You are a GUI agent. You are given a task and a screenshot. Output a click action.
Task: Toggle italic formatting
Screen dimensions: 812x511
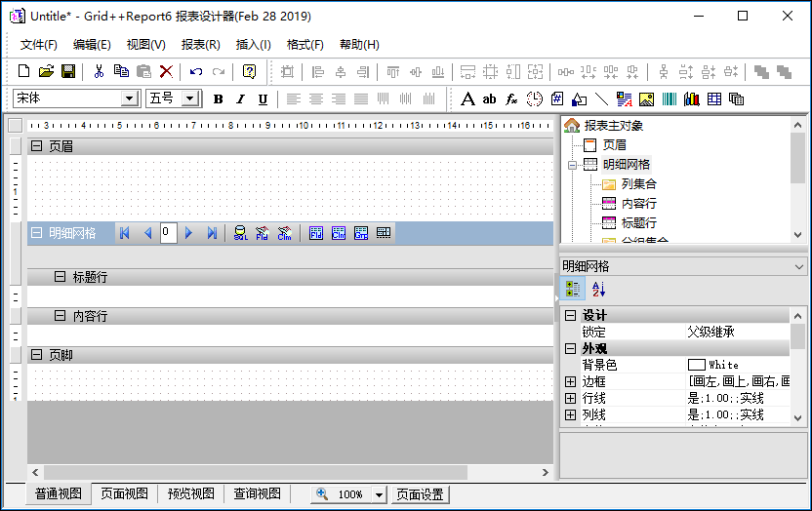pyautogui.click(x=240, y=98)
